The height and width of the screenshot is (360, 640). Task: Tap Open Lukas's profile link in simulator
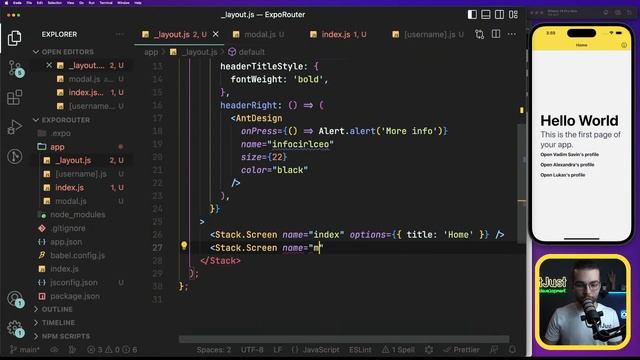562,175
